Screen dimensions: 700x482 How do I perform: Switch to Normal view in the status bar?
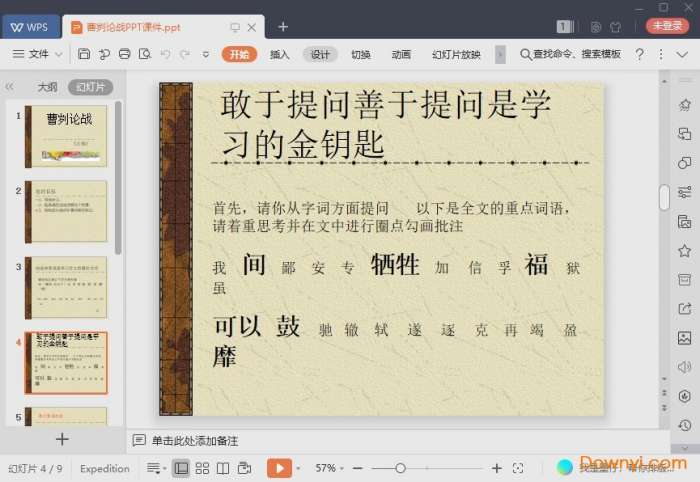click(181, 468)
